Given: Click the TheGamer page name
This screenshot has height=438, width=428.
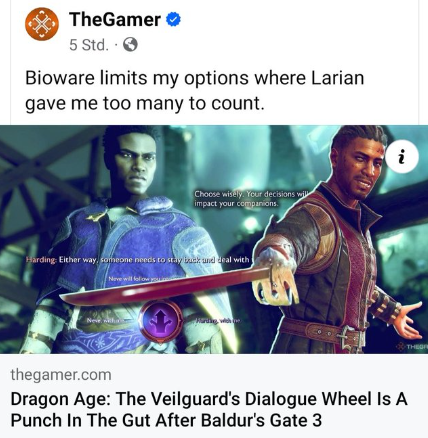Looking at the screenshot, I should pyautogui.click(x=115, y=19).
